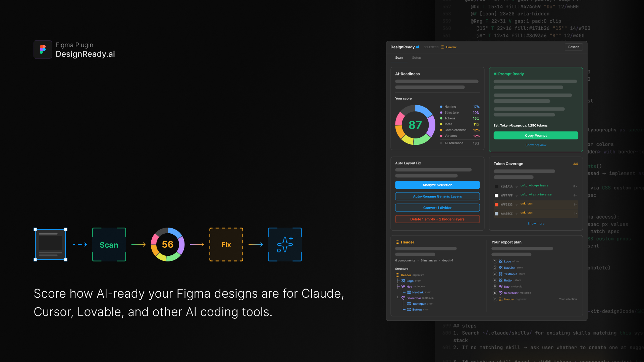
Task: Click the Variants 12% legend row
Action: pyautogui.click(x=460, y=136)
